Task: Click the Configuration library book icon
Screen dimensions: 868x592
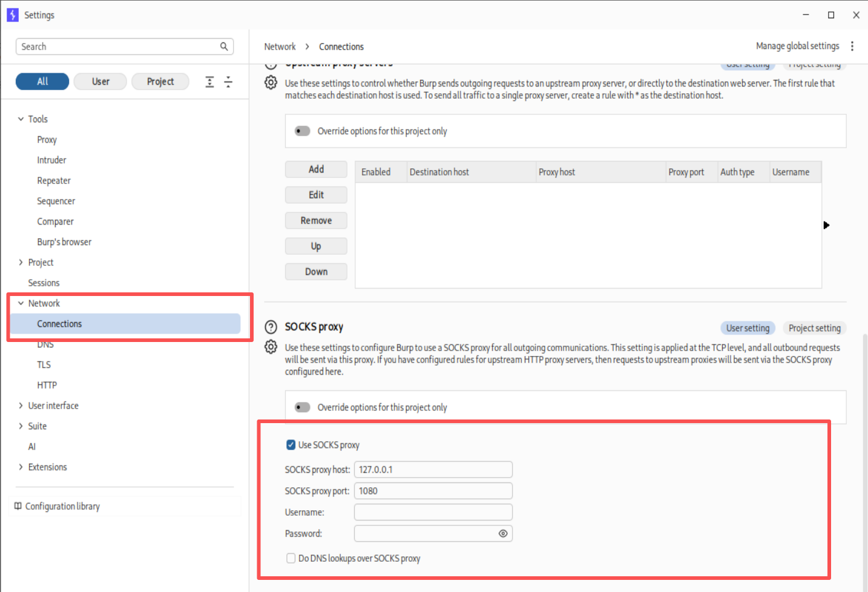Action: click(x=18, y=506)
